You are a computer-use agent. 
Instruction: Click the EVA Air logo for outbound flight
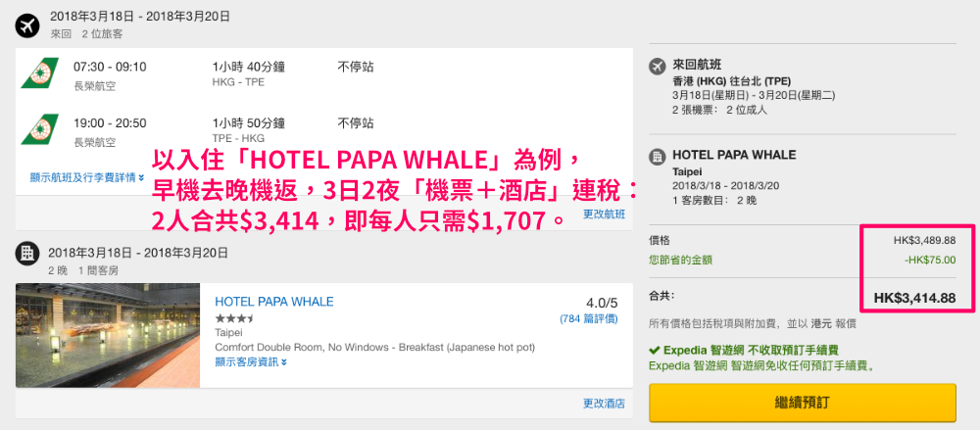tap(40, 73)
